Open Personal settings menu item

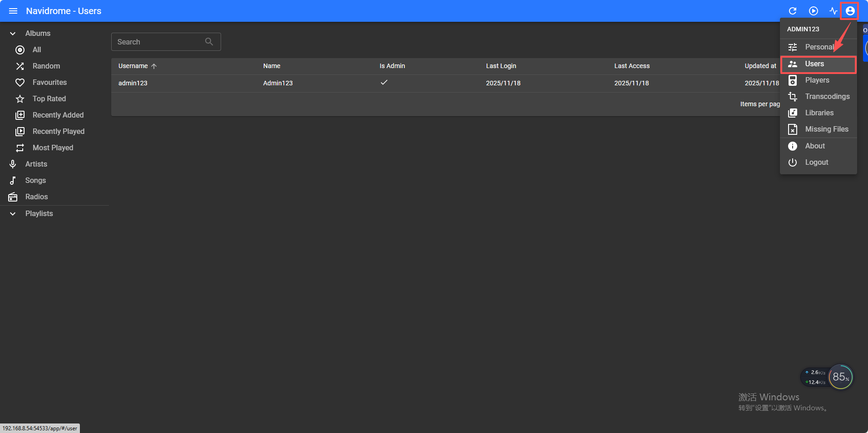tap(819, 47)
